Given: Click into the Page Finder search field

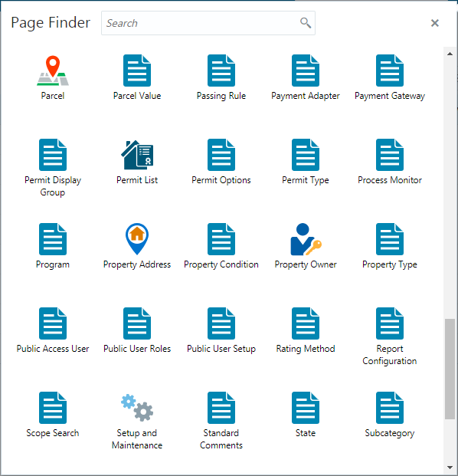Looking at the screenshot, I should click(208, 23).
